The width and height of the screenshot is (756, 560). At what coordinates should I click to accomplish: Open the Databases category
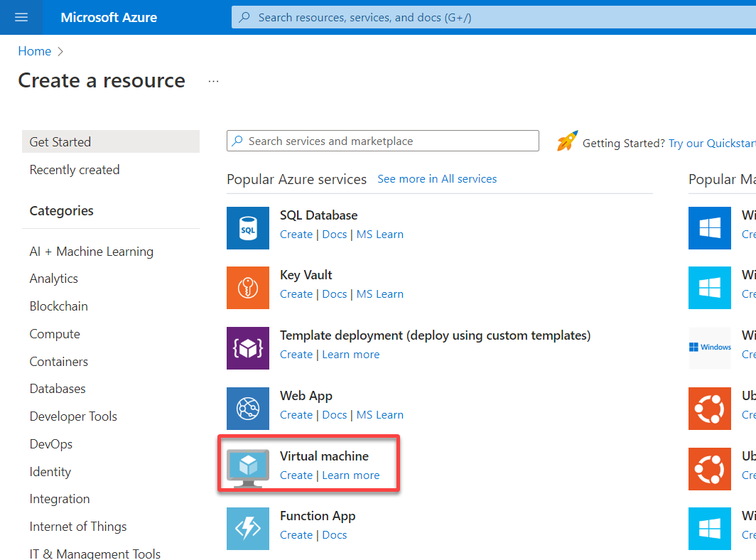pos(58,389)
